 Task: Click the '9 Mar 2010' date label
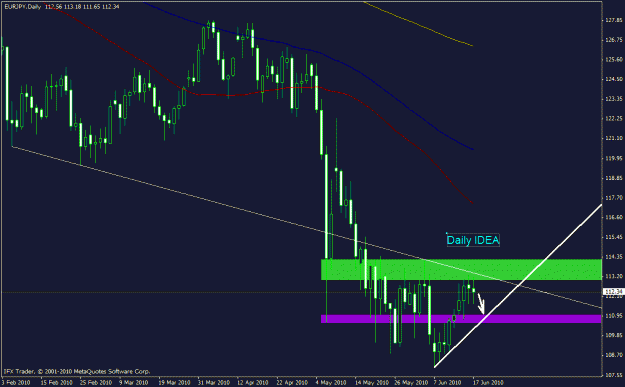click(x=134, y=382)
